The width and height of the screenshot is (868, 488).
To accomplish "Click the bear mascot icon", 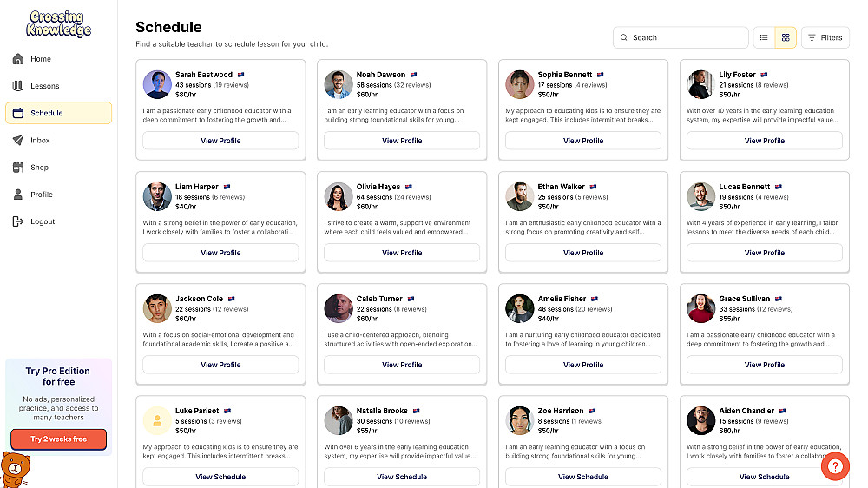I will click(x=13, y=470).
